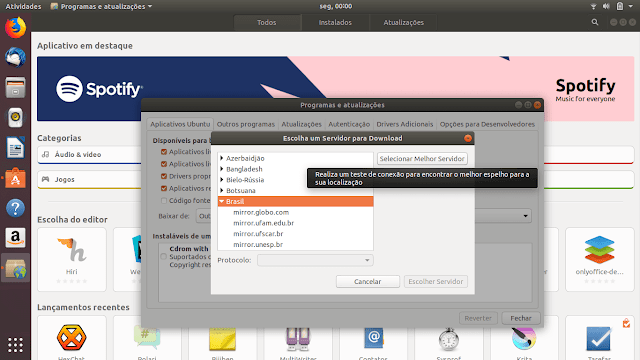The height and width of the screenshot is (360, 640).
Task: Open onlyoffice-de... app tile
Action: click(x=600, y=260)
